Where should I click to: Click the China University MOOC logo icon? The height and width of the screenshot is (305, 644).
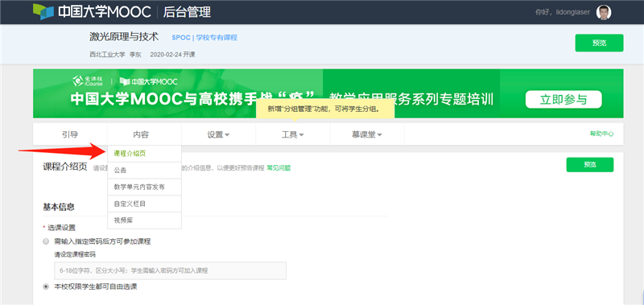[x=43, y=12]
